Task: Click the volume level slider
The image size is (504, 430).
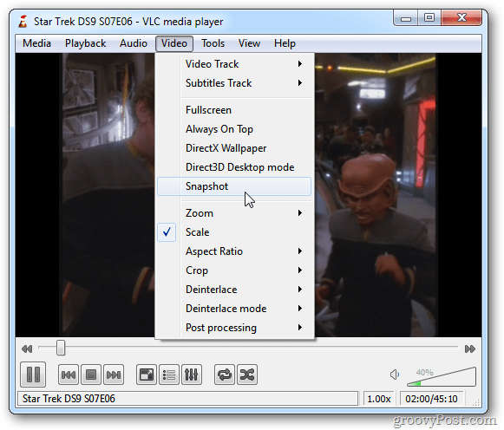Action: [442, 377]
